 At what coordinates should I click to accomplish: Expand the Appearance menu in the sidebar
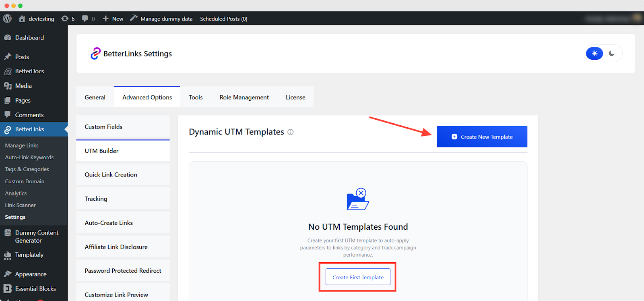31,274
